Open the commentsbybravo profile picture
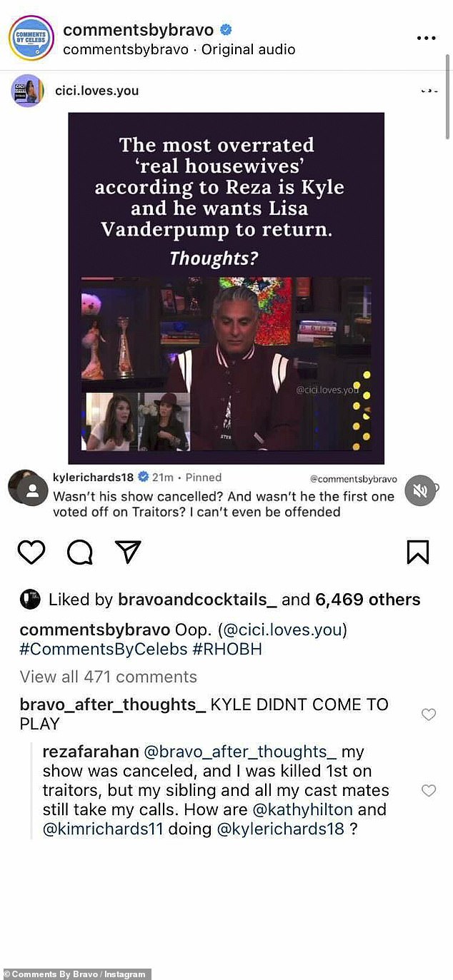This screenshot has width=453, height=980. [x=31, y=39]
